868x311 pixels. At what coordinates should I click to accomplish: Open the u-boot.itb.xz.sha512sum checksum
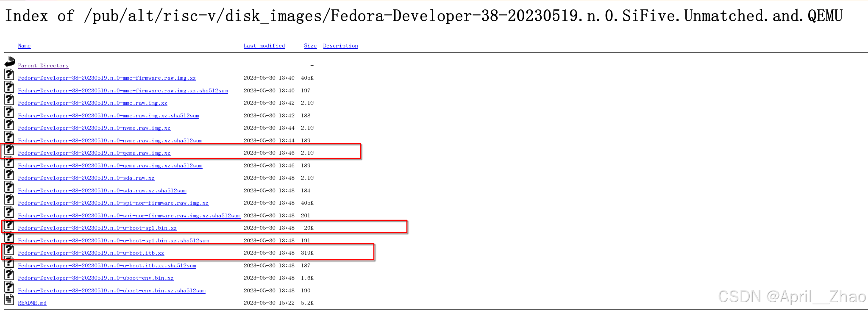click(x=107, y=266)
